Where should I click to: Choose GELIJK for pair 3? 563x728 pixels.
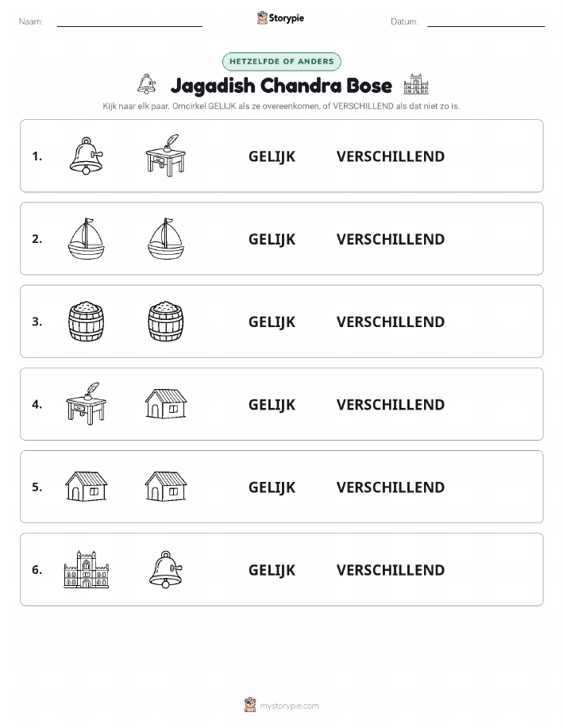coord(272,322)
